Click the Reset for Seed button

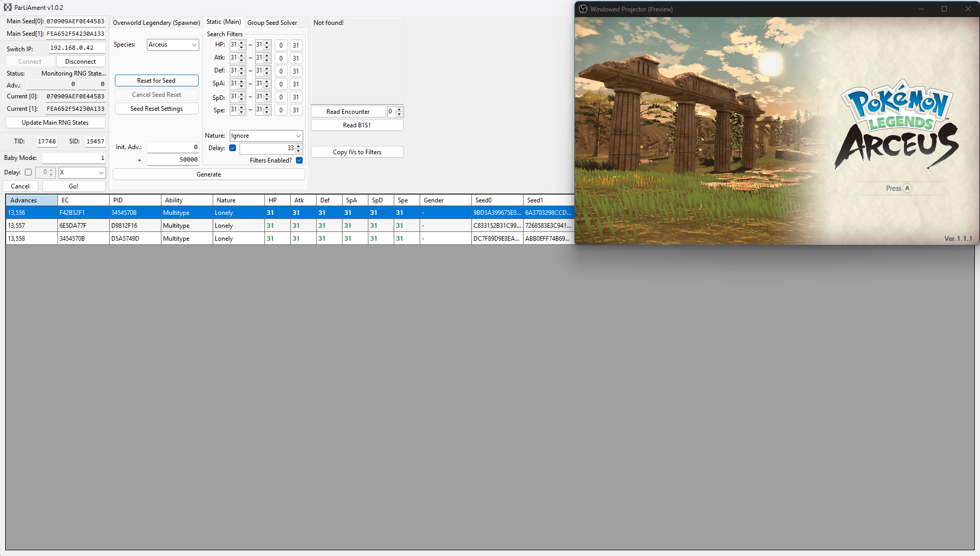point(156,81)
